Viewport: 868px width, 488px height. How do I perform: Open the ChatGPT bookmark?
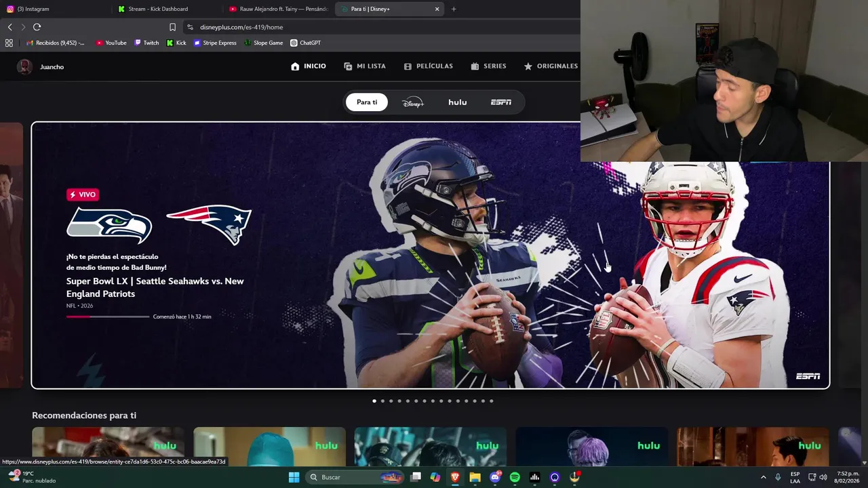pos(305,43)
